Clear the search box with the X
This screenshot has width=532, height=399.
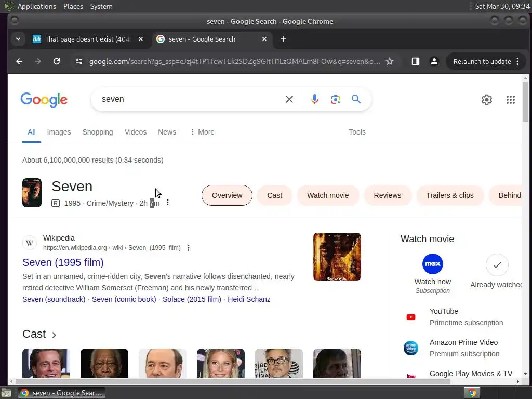point(289,99)
